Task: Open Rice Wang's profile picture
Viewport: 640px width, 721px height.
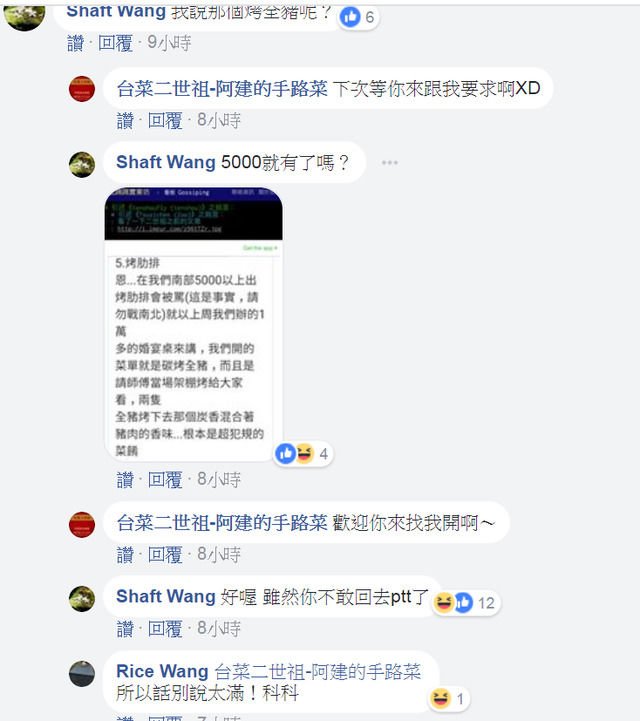Action: click(82, 674)
